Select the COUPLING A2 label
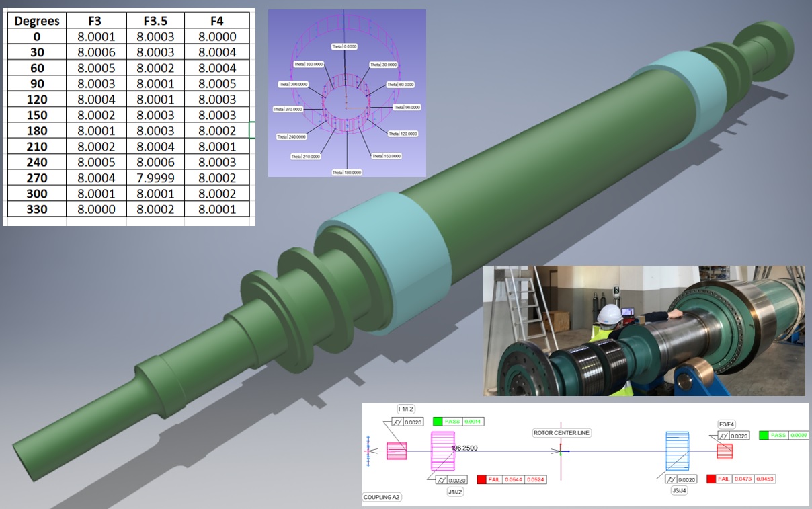 pos(381,498)
